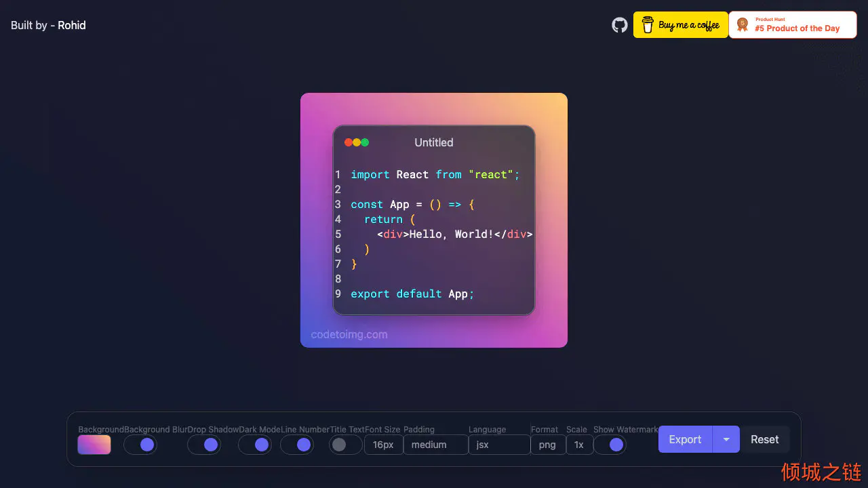Image resolution: width=868 pixels, height=488 pixels.
Task: Toggle the Show Watermark switch
Action: 610,445
